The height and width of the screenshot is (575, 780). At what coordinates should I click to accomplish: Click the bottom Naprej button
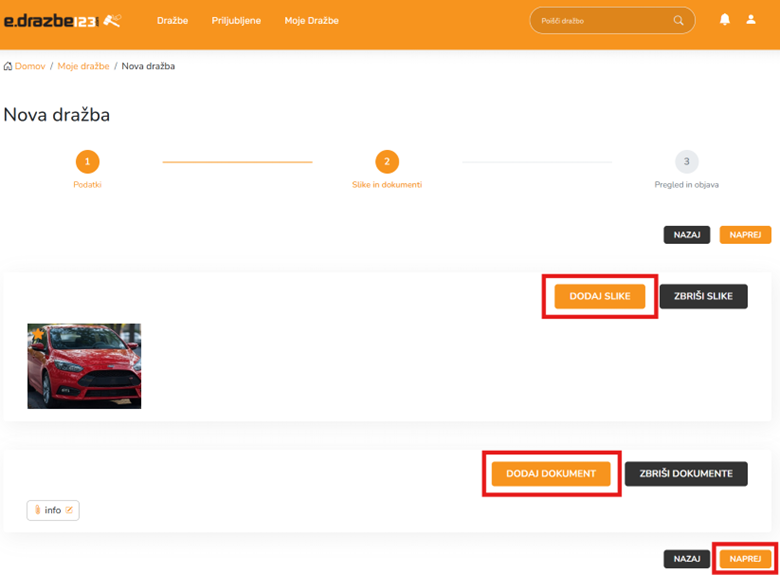745,560
